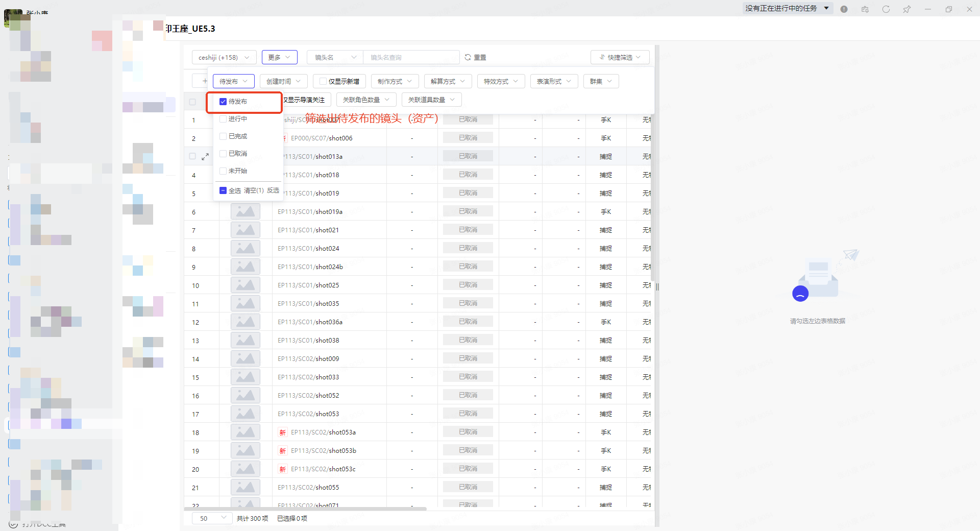Screen dimensions: 980x531
Task: Click thumbnail of EP113/SC02/shot055
Action: [x=246, y=487]
